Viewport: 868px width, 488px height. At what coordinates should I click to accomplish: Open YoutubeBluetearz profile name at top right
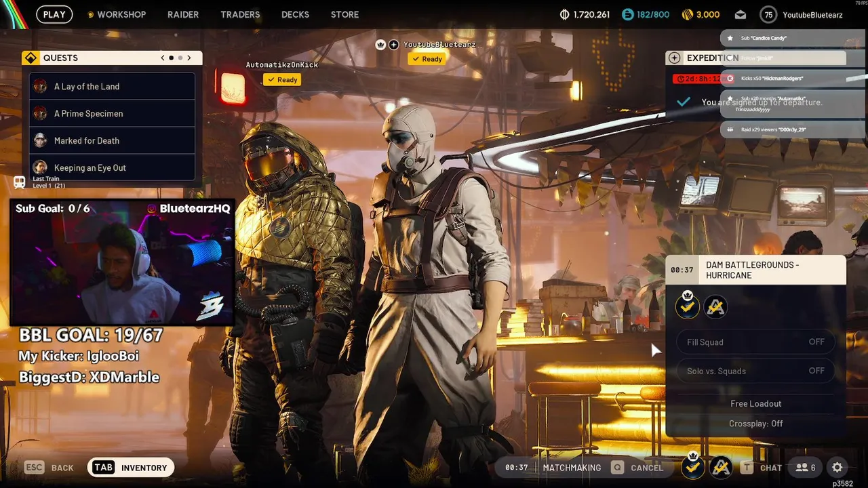click(x=812, y=14)
